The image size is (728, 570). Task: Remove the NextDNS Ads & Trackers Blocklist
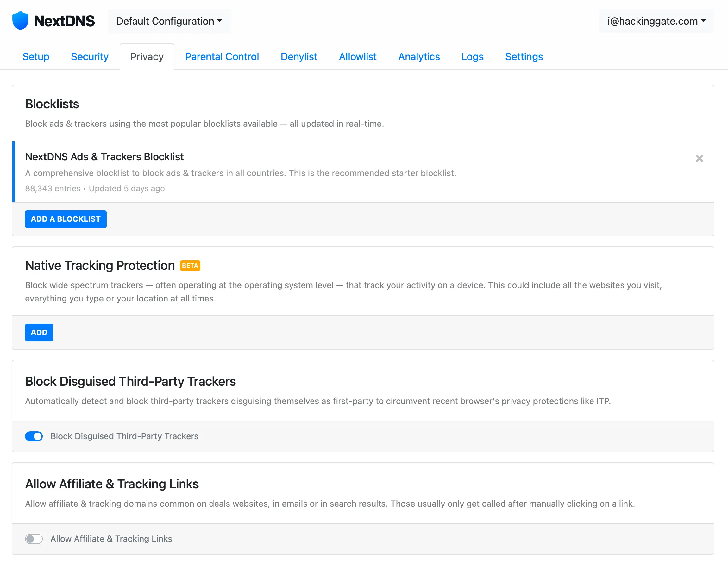[x=699, y=158]
